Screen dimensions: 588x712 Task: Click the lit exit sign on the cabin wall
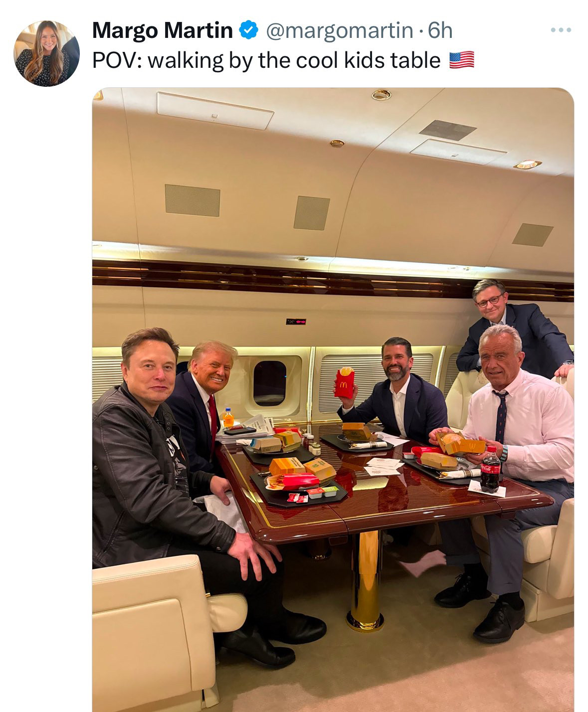(296, 322)
